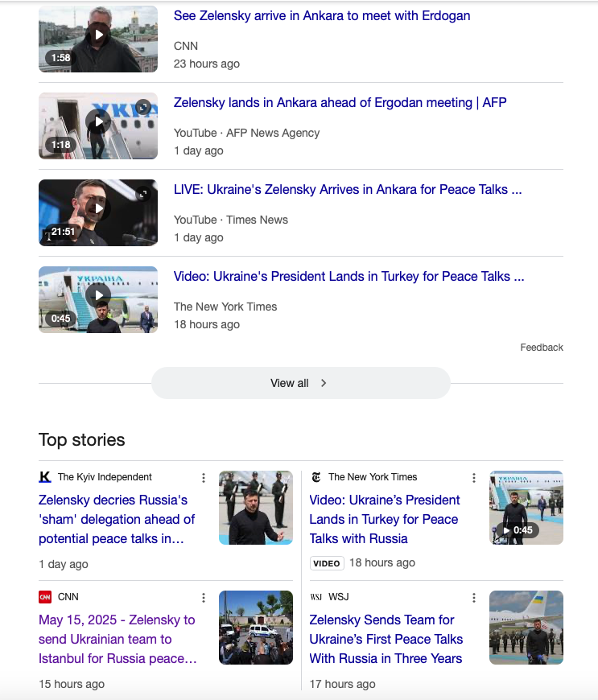Open three-dot menu on CNN story
This screenshot has width=598, height=700.
click(x=204, y=598)
